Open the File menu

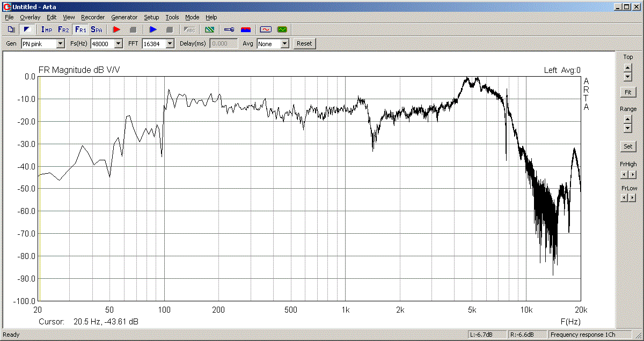click(x=9, y=17)
